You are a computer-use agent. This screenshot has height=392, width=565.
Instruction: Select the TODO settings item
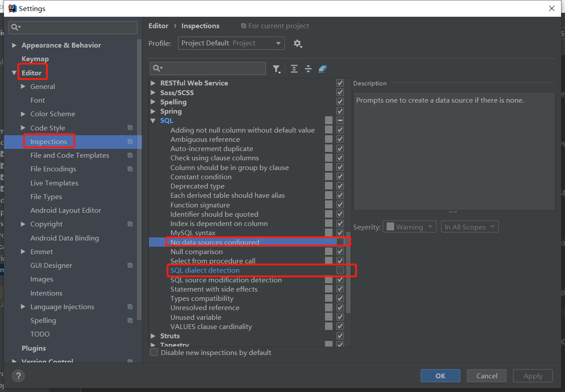[x=40, y=334]
